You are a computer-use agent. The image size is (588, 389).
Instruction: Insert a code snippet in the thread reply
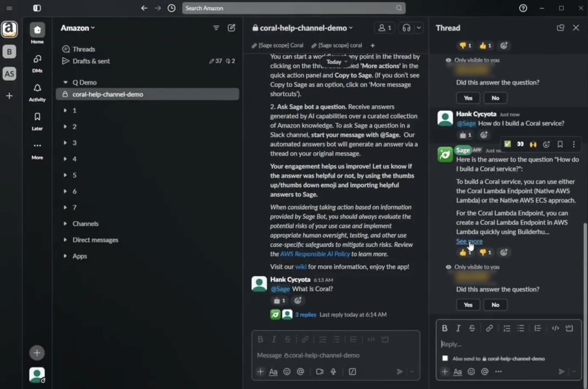[555, 328]
